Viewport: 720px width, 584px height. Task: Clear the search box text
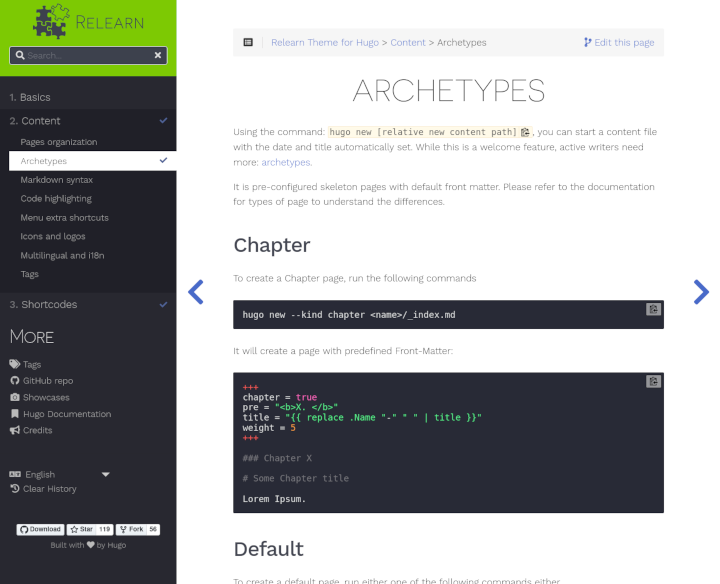(x=158, y=56)
